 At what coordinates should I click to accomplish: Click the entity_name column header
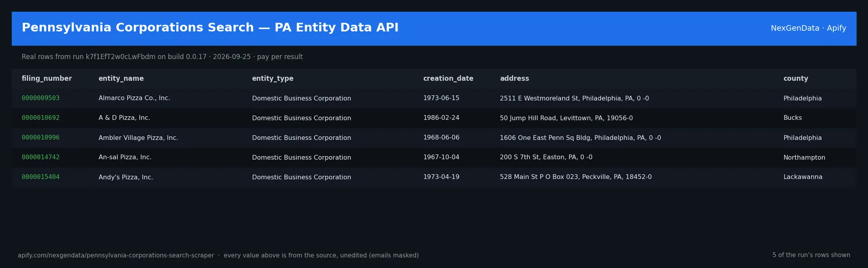[121, 79]
